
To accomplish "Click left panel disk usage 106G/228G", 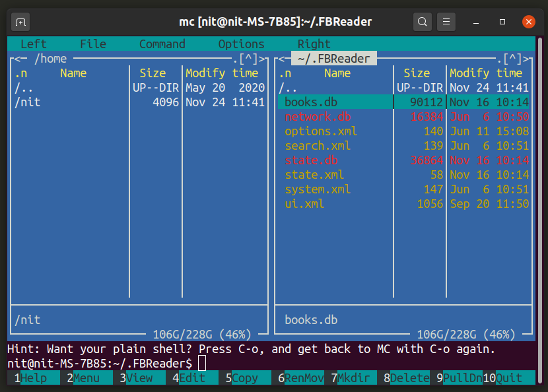I will click(x=202, y=335).
